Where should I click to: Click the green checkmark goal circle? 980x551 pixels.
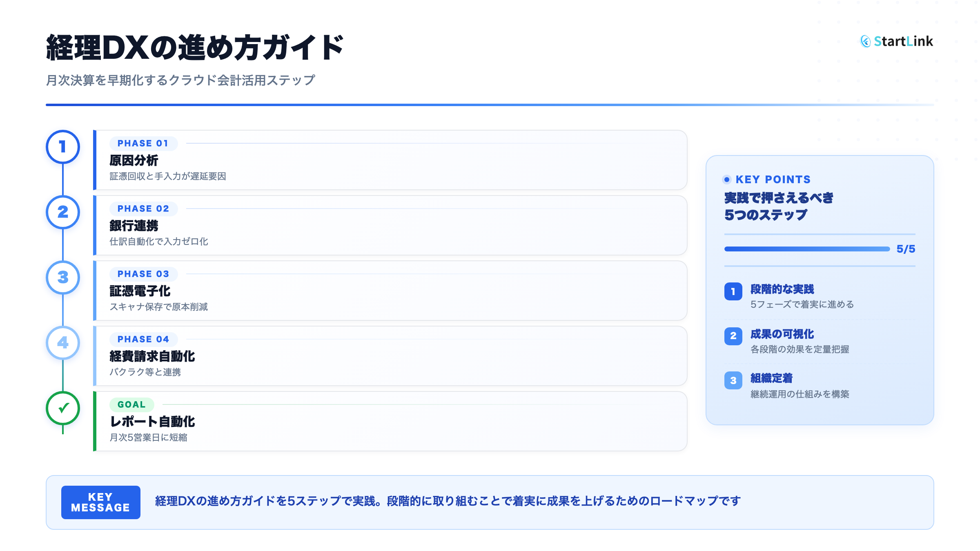pos(63,408)
